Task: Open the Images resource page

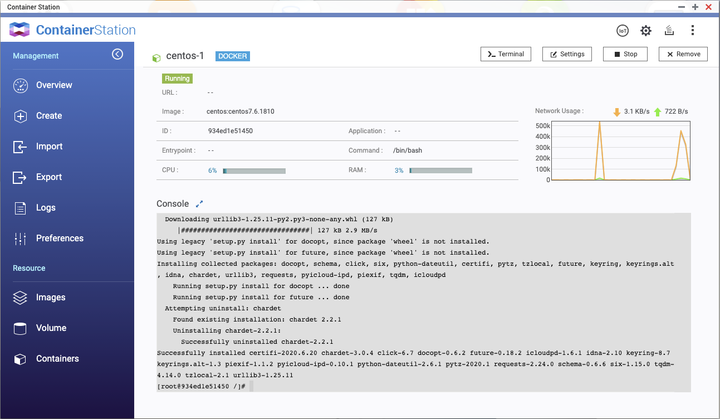Action: click(x=51, y=297)
